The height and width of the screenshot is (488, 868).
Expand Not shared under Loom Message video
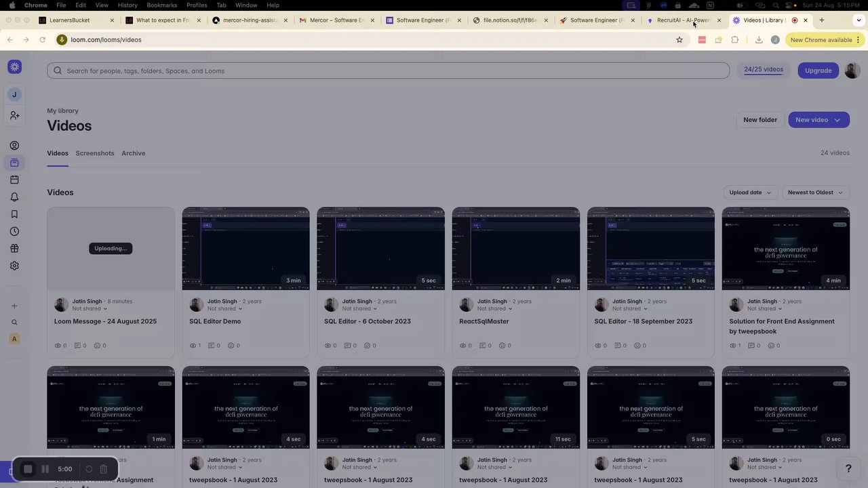[90, 308]
